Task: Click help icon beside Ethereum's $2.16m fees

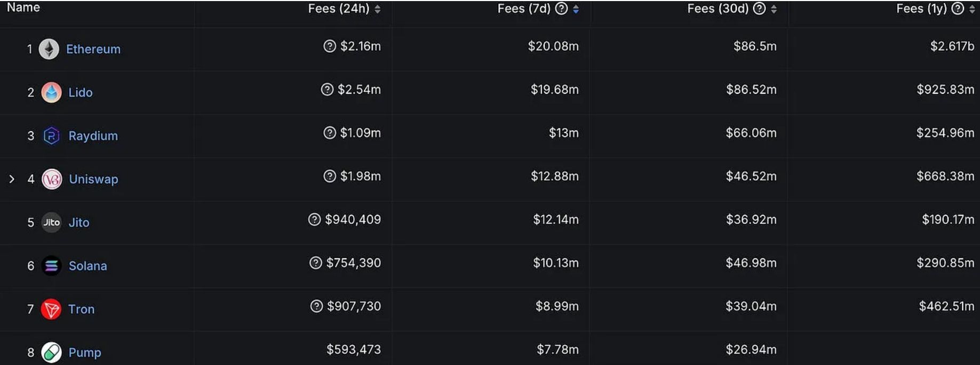Action: [x=330, y=46]
